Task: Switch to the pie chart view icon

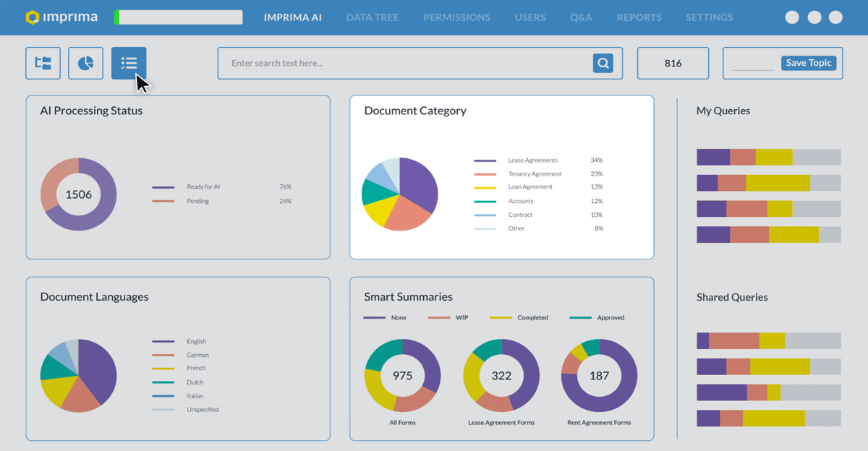Action: 85,64
